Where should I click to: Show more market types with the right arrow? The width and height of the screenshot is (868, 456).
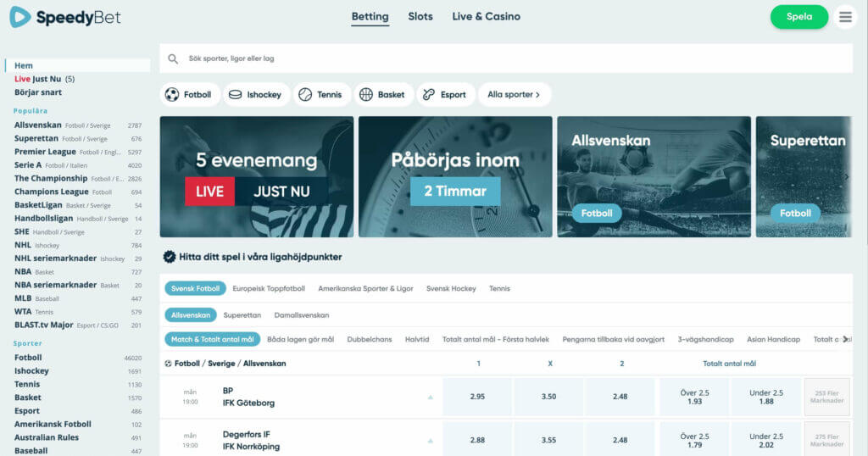pos(845,339)
